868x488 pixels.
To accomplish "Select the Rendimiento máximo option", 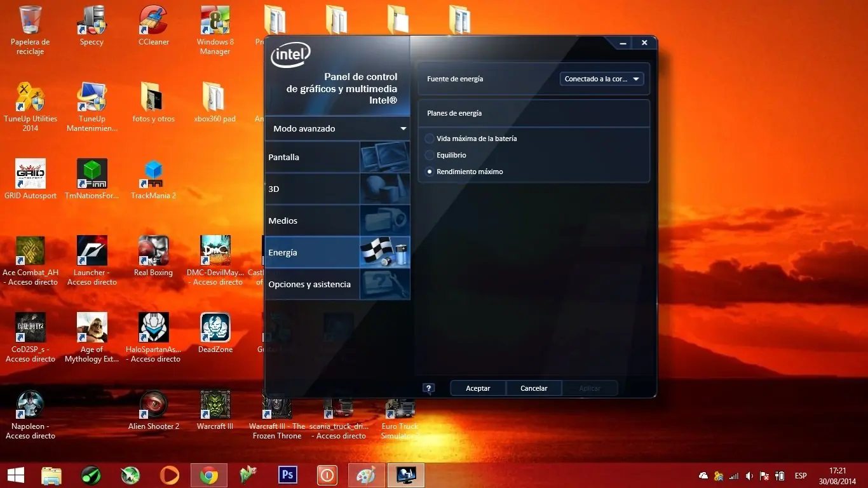I will 464,172.
